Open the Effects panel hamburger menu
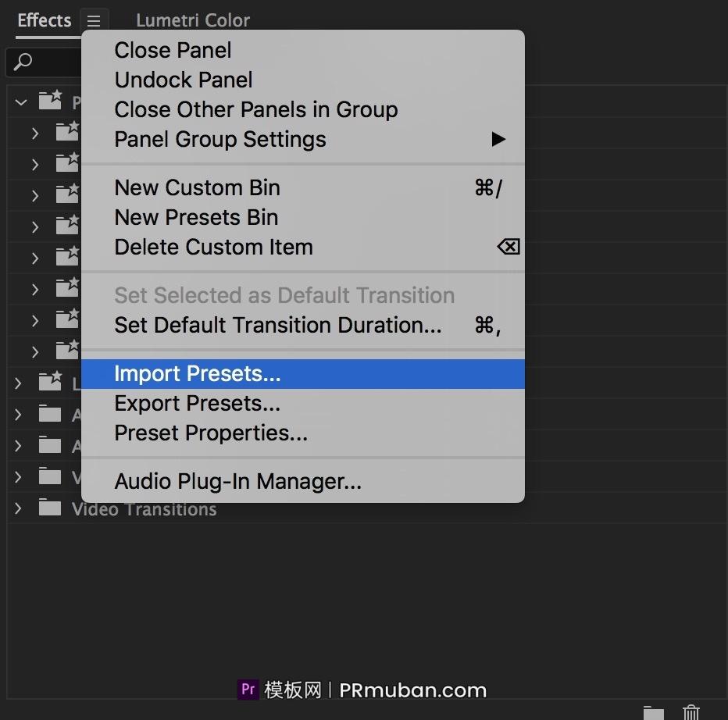The height and width of the screenshot is (720, 728). tap(94, 21)
